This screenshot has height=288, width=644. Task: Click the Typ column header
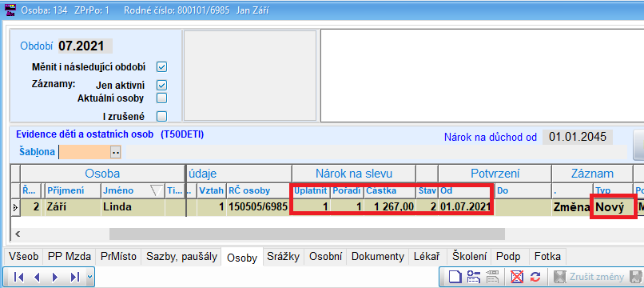[x=613, y=190]
